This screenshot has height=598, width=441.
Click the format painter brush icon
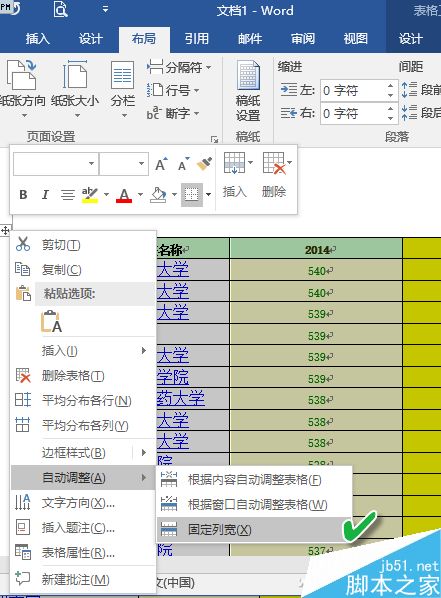[204, 164]
